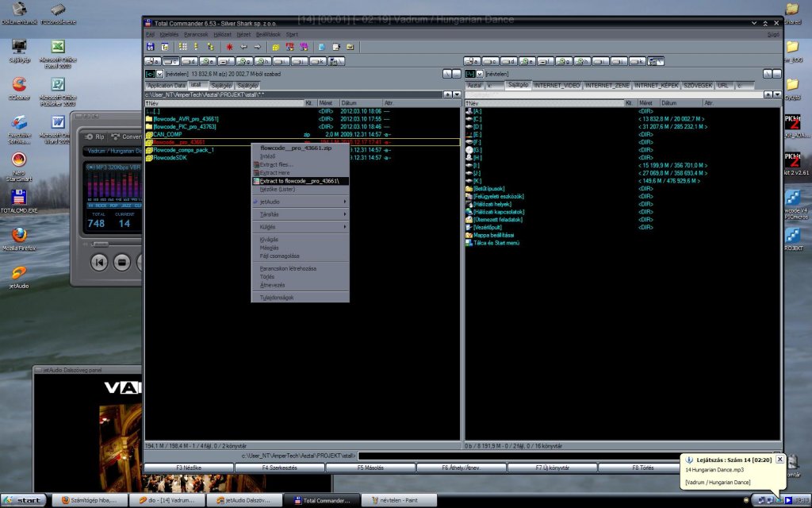This screenshot has height=508, width=812.
Task: Open left panel favorites star button
Action: pos(448,94)
